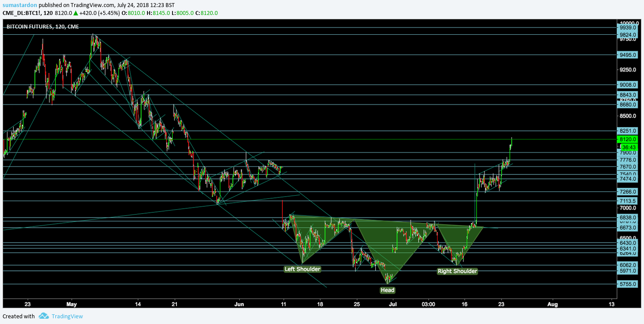Click the May label on time axis

coord(72,304)
